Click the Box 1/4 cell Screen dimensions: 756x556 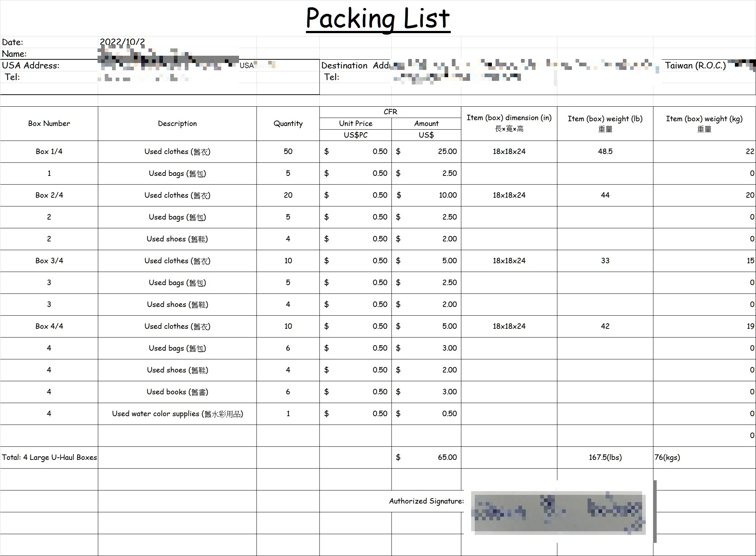pyautogui.click(x=49, y=151)
